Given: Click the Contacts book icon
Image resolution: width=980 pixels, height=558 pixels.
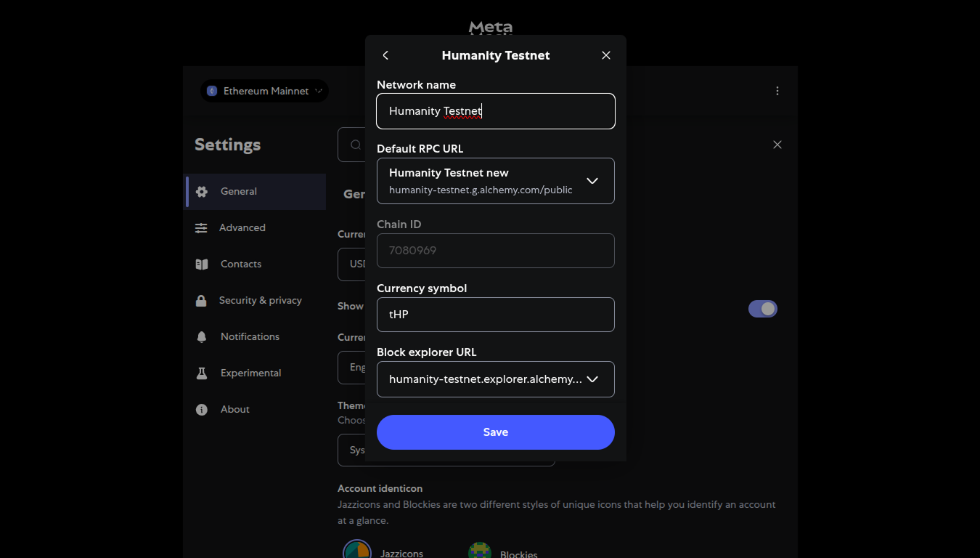Looking at the screenshot, I should [202, 264].
